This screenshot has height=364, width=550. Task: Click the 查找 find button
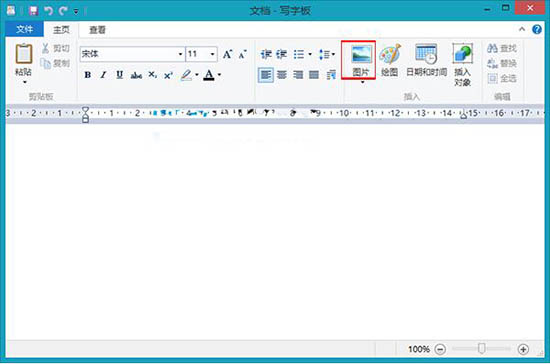pos(502,48)
